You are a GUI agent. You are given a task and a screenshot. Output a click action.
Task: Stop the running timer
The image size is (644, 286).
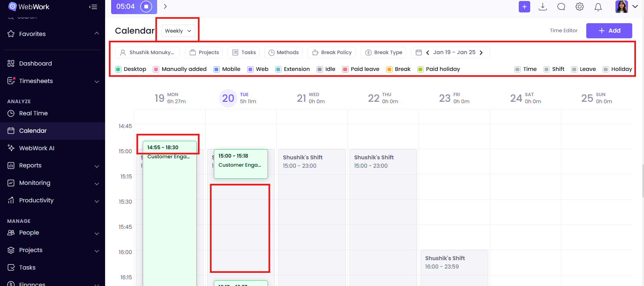(x=146, y=7)
